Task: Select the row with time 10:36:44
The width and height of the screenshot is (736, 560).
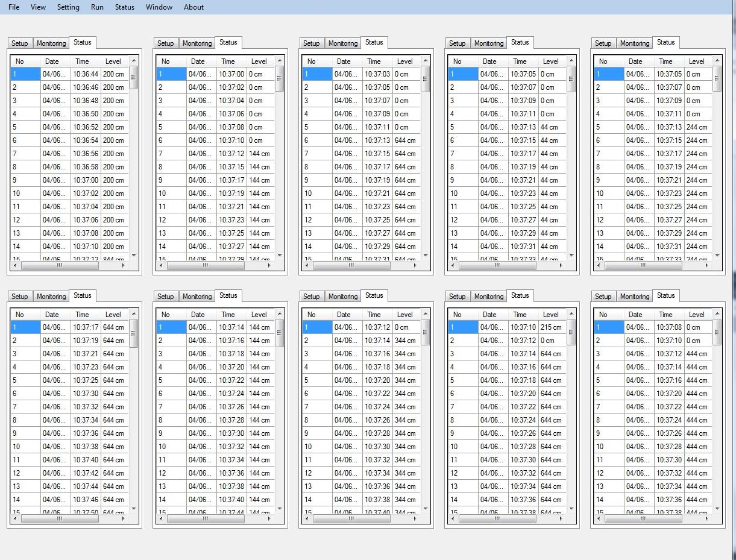Action: click(x=85, y=74)
